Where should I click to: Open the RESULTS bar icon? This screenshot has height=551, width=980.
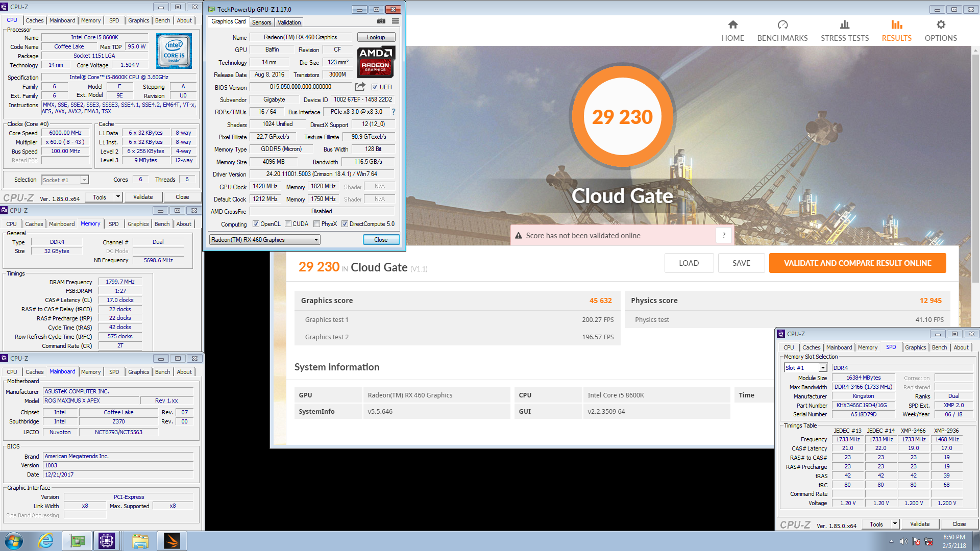coord(897,25)
